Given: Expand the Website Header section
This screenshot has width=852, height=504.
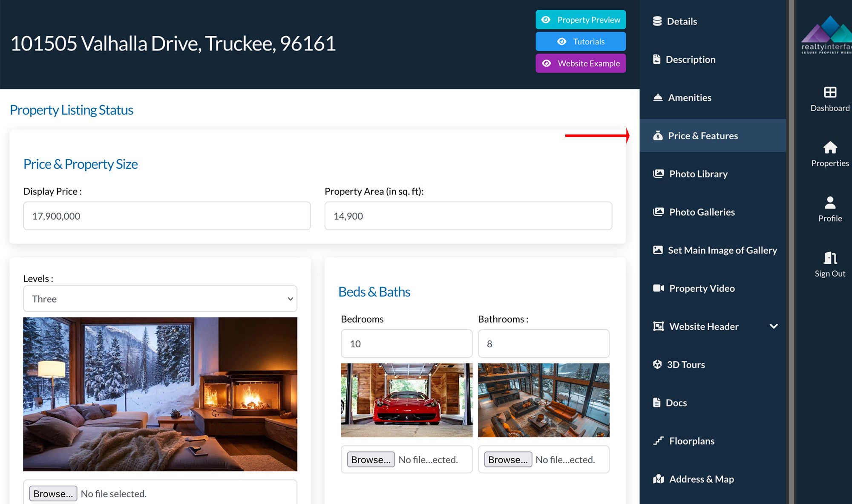Looking at the screenshot, I should 774,326.
